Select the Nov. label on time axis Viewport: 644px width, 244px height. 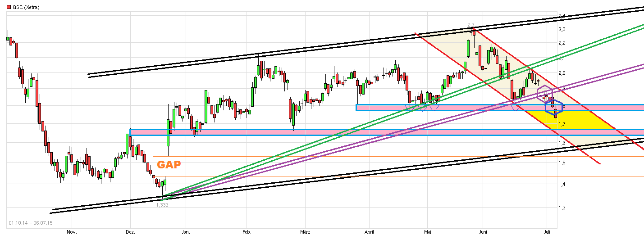click(x=71, y=232)
